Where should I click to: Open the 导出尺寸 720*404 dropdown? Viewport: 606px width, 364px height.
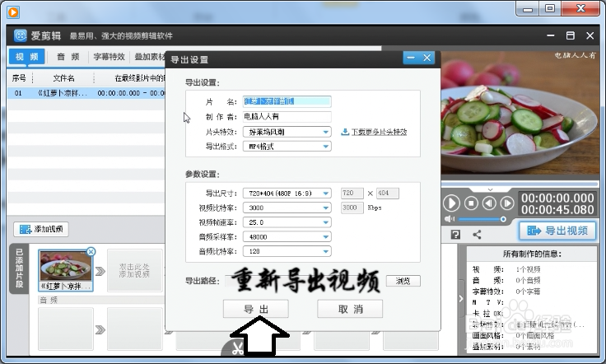tap(287, 194)
